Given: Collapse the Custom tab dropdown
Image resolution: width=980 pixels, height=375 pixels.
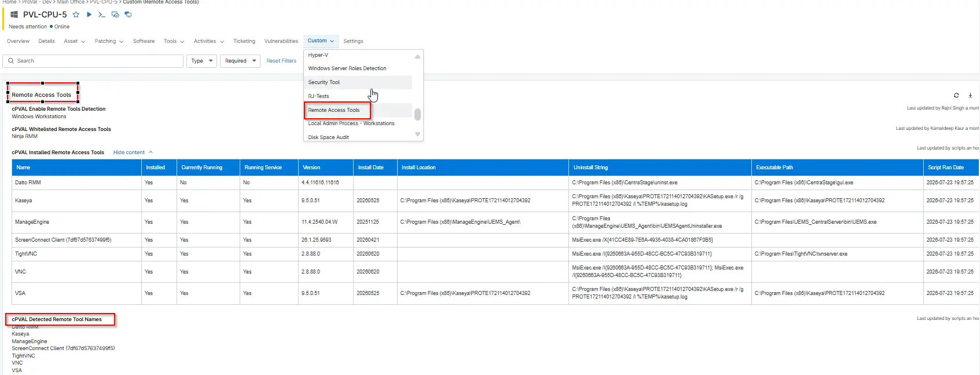Looking at the screenshot, I should click(x=321, y=41).
